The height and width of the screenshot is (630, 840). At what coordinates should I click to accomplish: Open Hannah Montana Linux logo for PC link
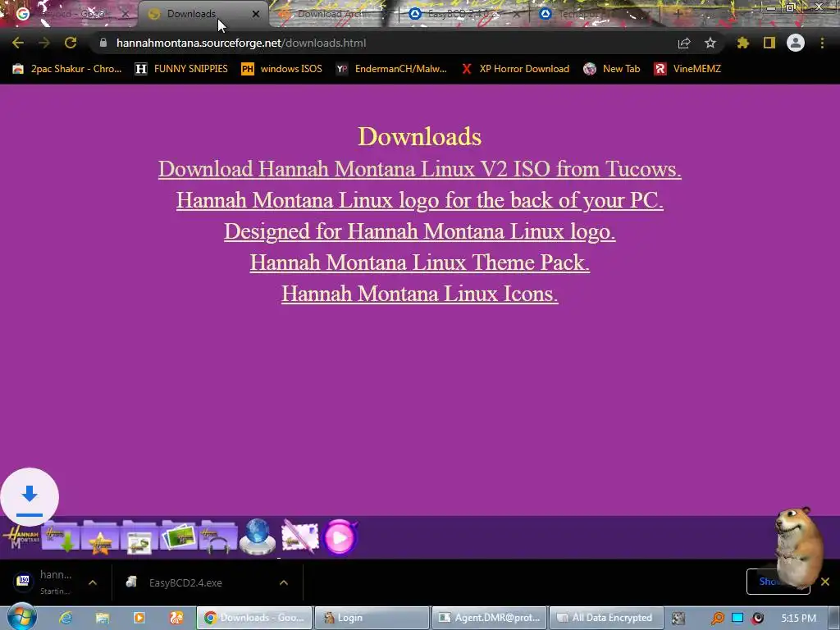419,200
